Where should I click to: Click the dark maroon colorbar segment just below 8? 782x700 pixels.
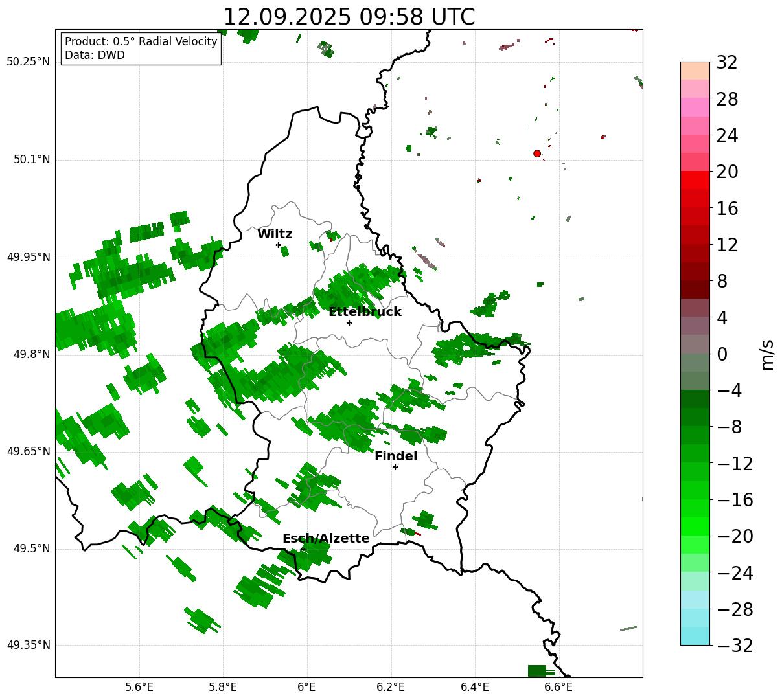pos(695,290)
